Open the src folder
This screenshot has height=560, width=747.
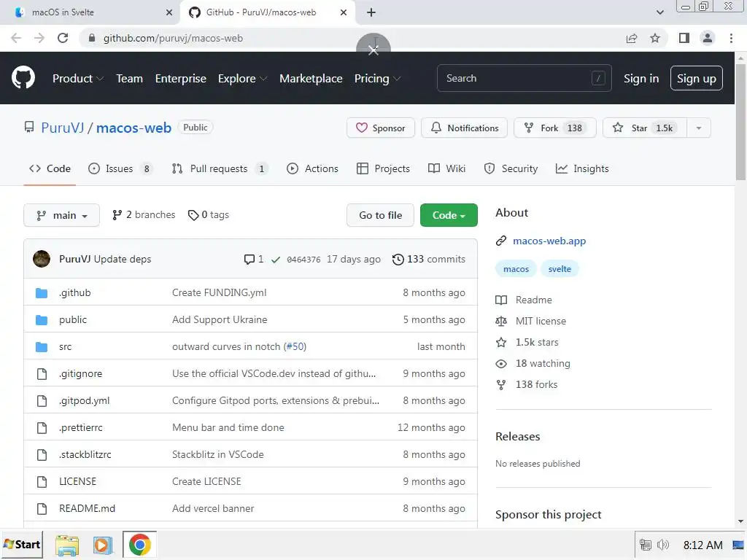point(65,346)
